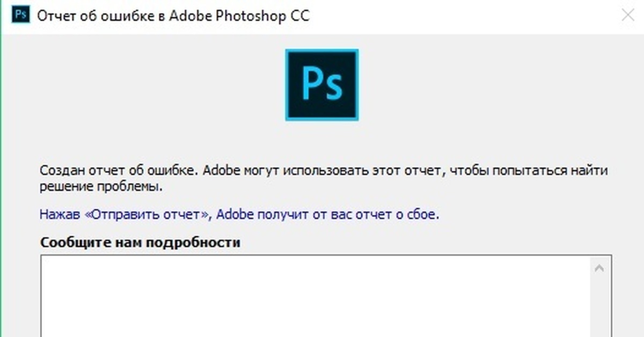The height and width of the screenshot is (337, 644).
Task: Click the "решение проблемы" text line
Action: [100, 187]
